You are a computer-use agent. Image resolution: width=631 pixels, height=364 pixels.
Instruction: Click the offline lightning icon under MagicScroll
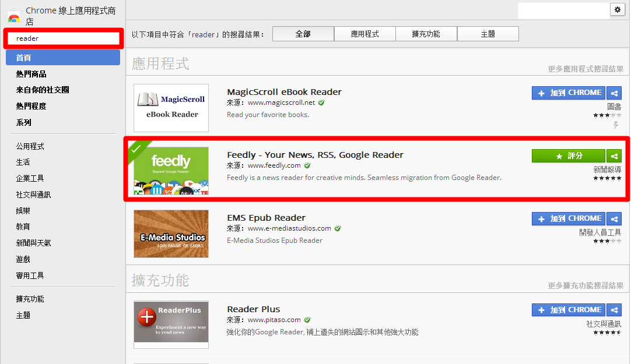[616, 125]
